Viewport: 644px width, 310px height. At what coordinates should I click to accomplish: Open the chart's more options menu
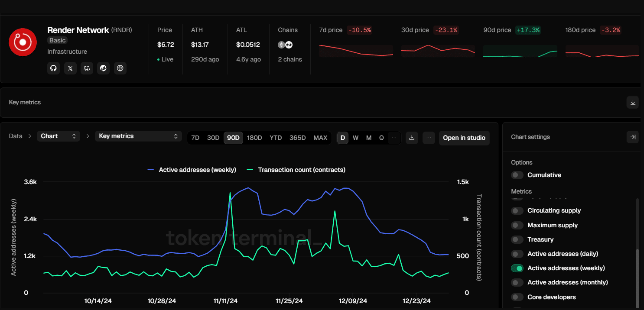[x=428, y=138]
